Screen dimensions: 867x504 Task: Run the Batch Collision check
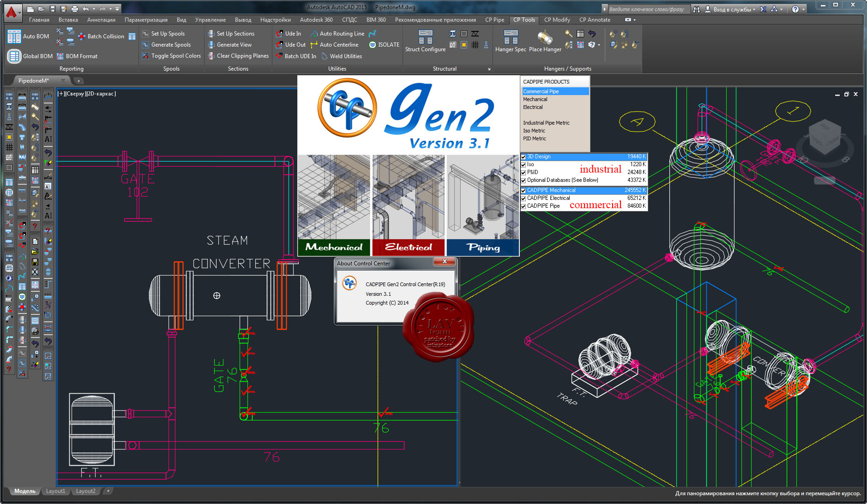101,36
